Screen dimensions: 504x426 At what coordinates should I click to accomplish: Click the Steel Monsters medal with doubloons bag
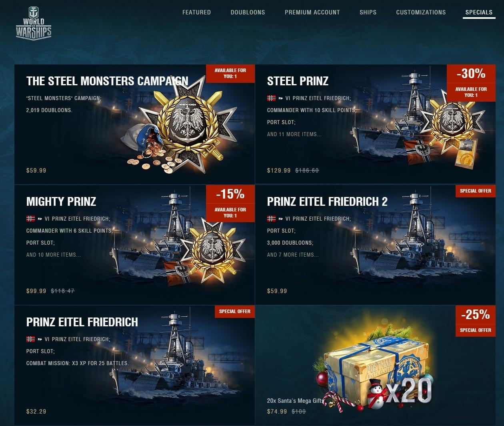pos(172,128)
